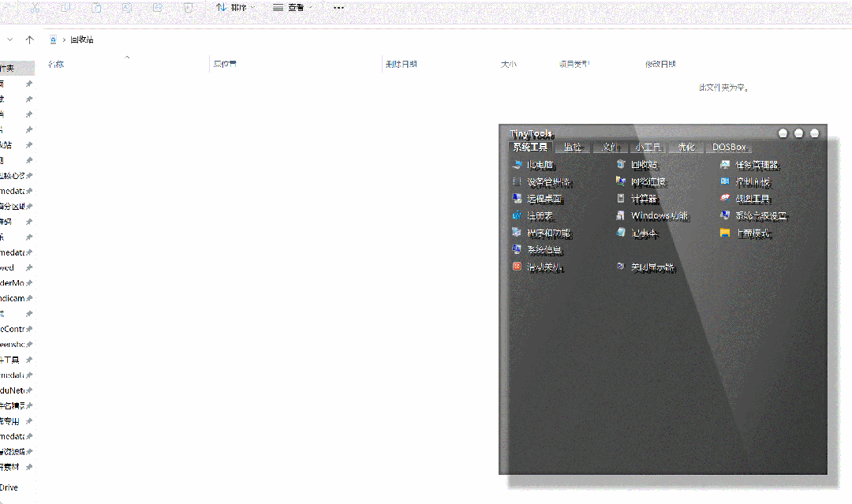Sort by 名称 column header
This screenshot has height=504, width=852.
56,64
